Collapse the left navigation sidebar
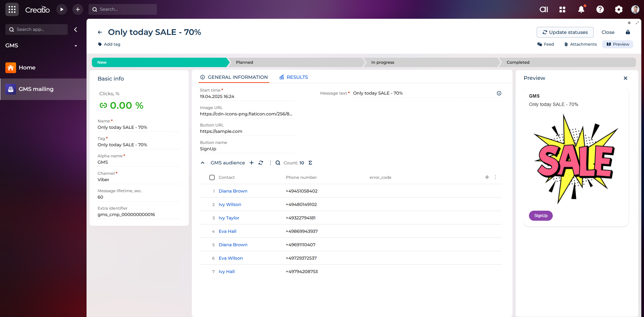This screenshot has height=317, width=644. (x=76, y=30)
